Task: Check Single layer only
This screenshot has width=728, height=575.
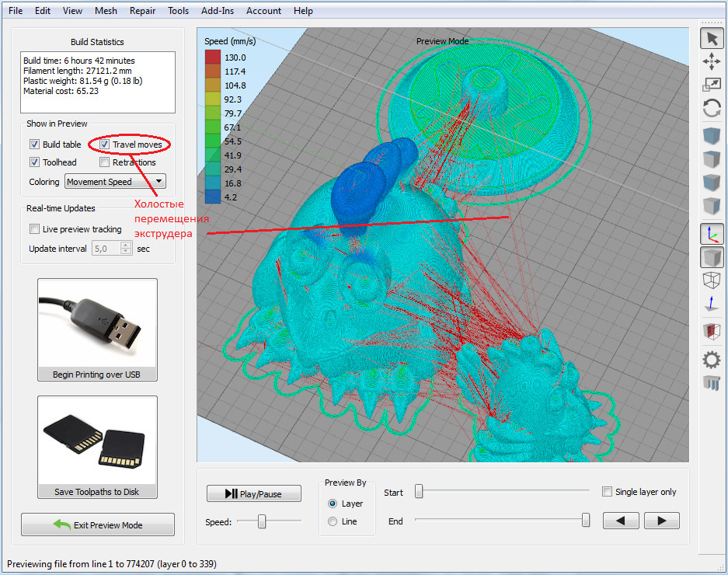Action: pyautogui.click(x=607, y=491)
